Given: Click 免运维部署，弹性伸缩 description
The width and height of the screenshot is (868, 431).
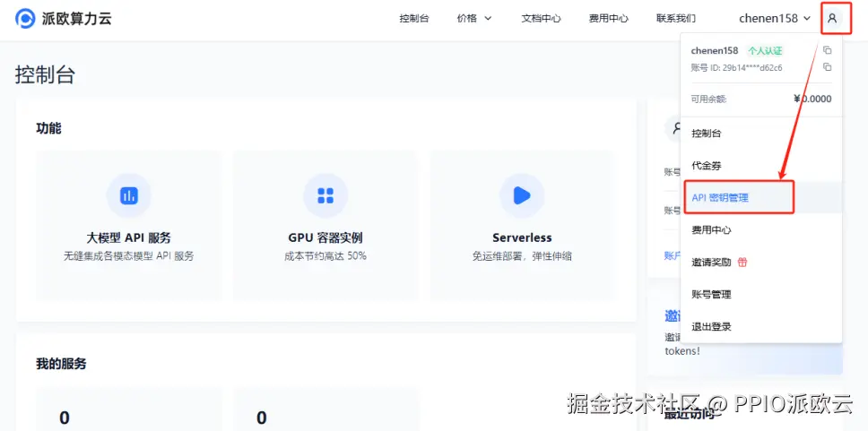Looking at the screenshot, I should [522, 256].
